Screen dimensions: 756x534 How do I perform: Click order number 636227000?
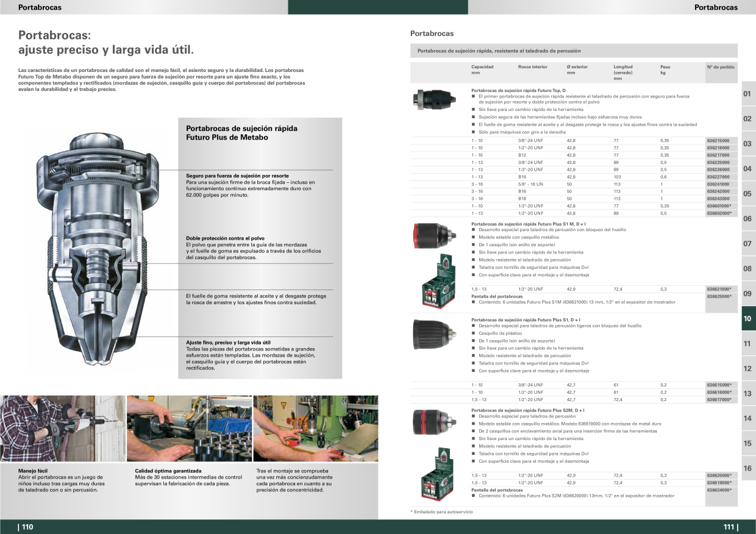click(718, 177)
